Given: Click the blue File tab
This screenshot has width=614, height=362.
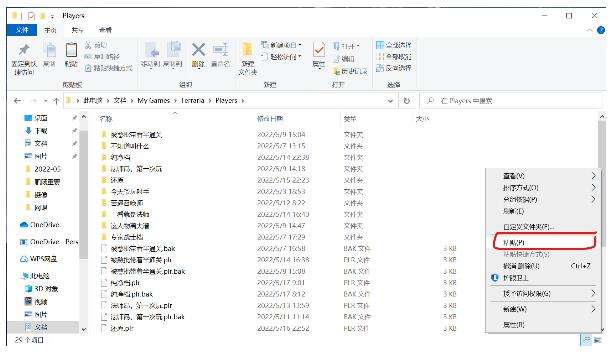Looking at the screenshot, I should (x=22, y=30).
